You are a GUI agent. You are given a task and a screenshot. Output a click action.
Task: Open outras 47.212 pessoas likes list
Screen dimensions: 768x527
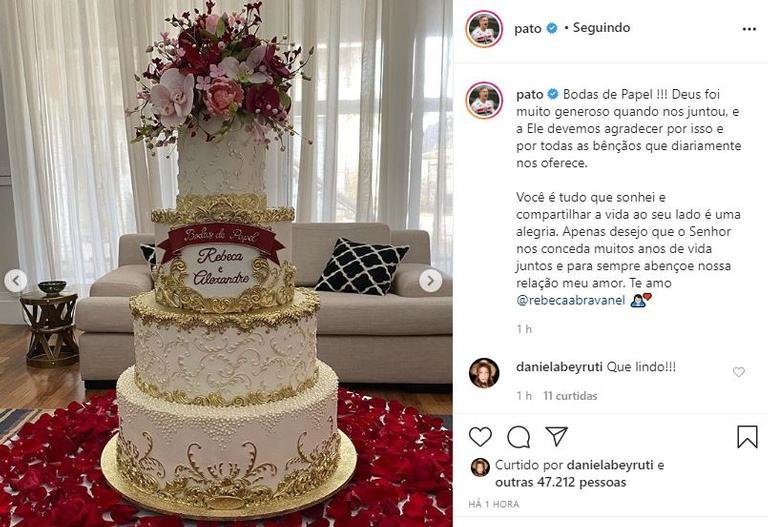560,482
